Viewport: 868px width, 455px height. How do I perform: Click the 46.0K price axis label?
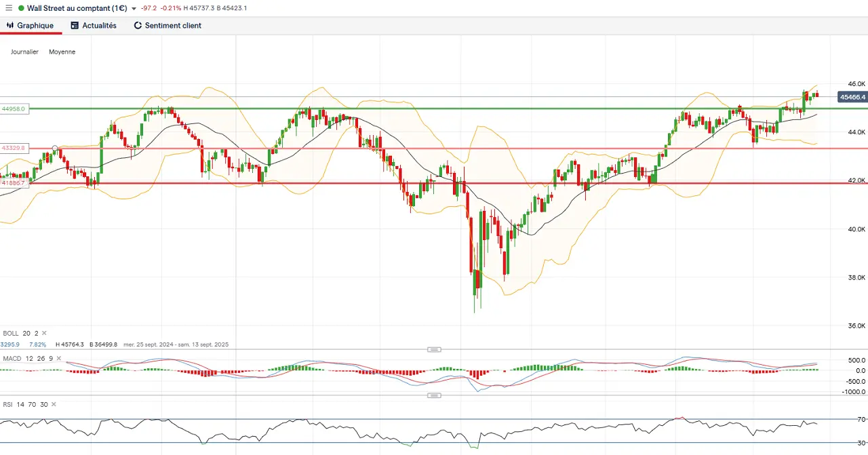pyautogui.click(x=857, y=83)
